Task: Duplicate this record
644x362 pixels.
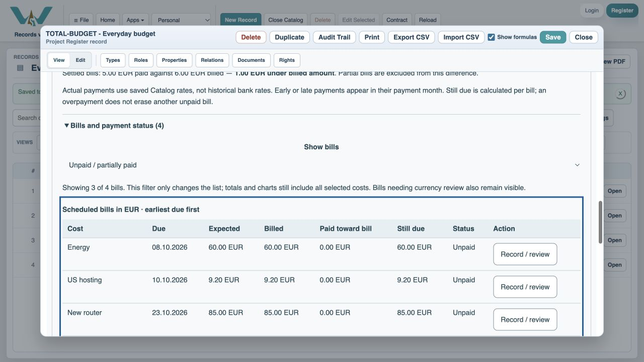Action: pyautogui.click(x=289, y=37)
